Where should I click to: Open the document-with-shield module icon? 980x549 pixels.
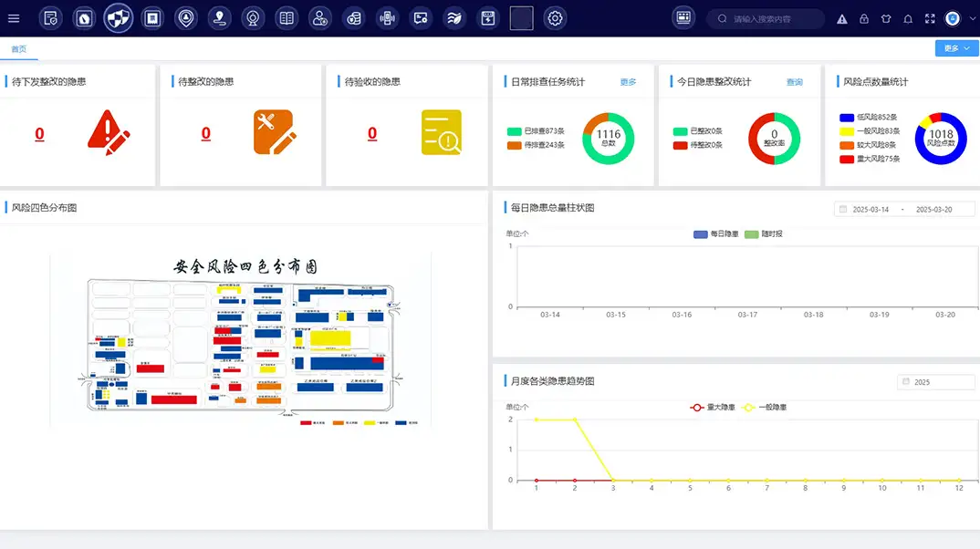50,18
